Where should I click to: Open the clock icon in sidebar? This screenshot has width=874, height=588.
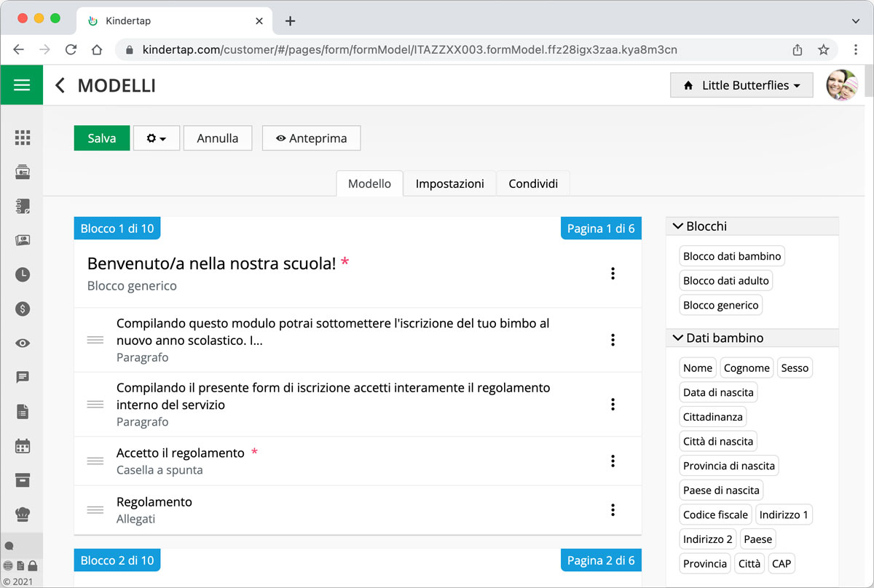click(x=23, y=274)
